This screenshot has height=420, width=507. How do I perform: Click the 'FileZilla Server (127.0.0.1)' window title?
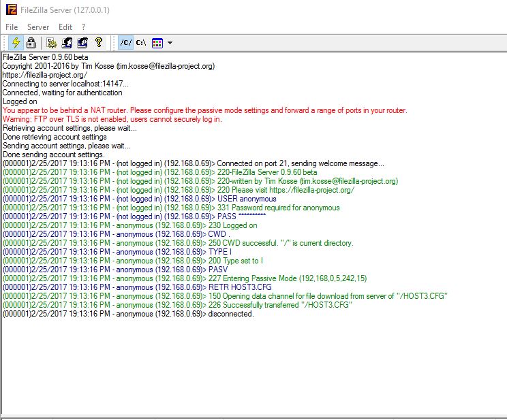pos(65,10)
